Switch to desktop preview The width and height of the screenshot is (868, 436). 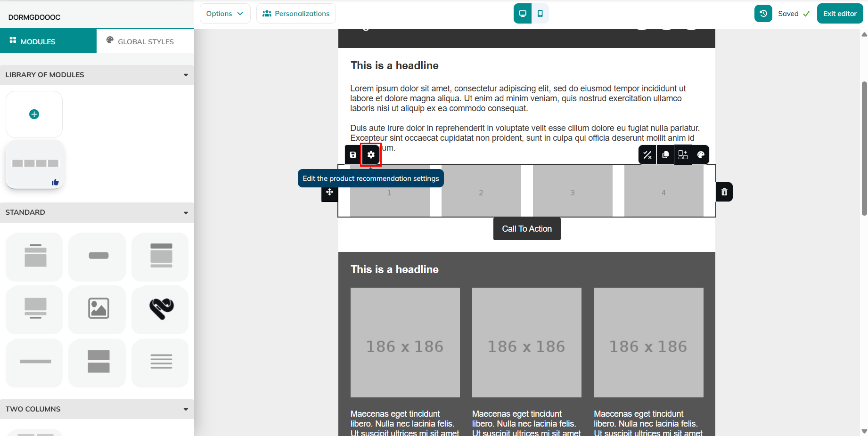[523, 14]
